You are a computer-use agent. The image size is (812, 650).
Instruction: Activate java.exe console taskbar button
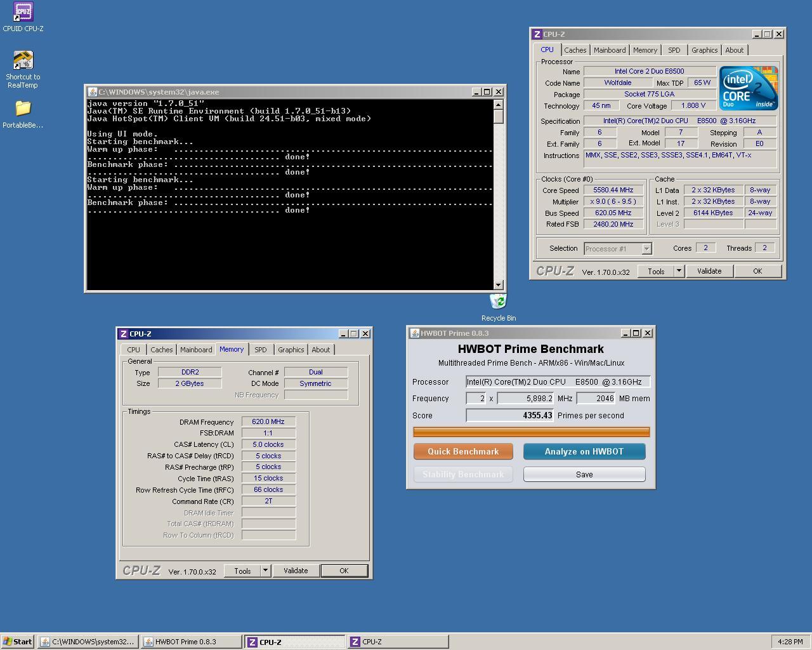(x=88, y=642)
